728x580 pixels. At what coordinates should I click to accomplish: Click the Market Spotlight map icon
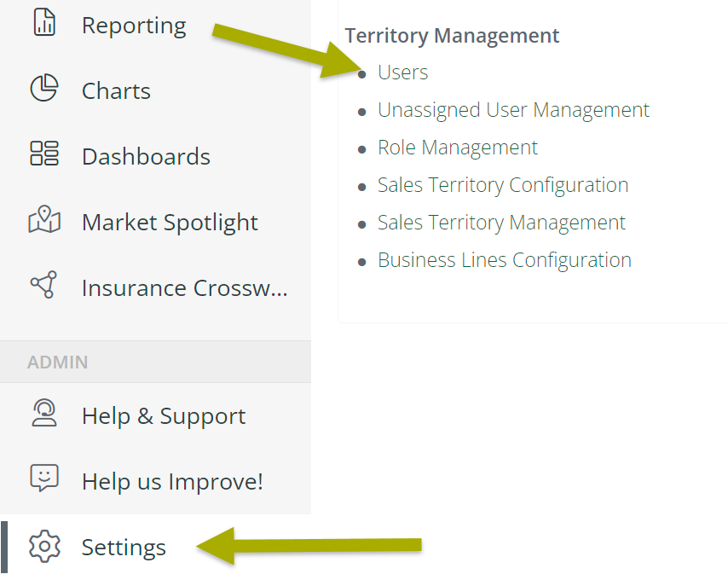click(44, 218)
